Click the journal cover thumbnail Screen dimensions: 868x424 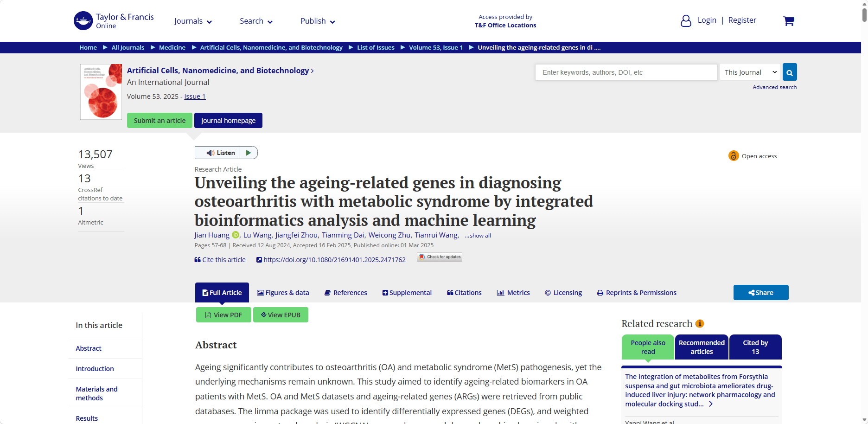click(101, 92)
